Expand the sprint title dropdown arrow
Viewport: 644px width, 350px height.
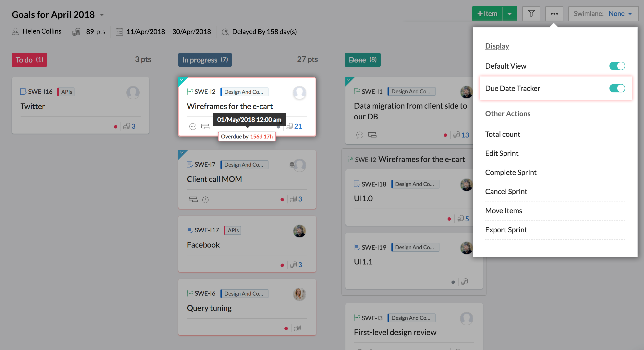pos(102,15)
